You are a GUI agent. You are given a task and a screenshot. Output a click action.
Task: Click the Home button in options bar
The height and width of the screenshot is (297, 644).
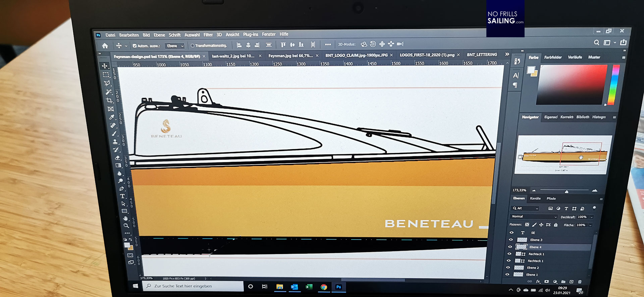tap(105, 46)
